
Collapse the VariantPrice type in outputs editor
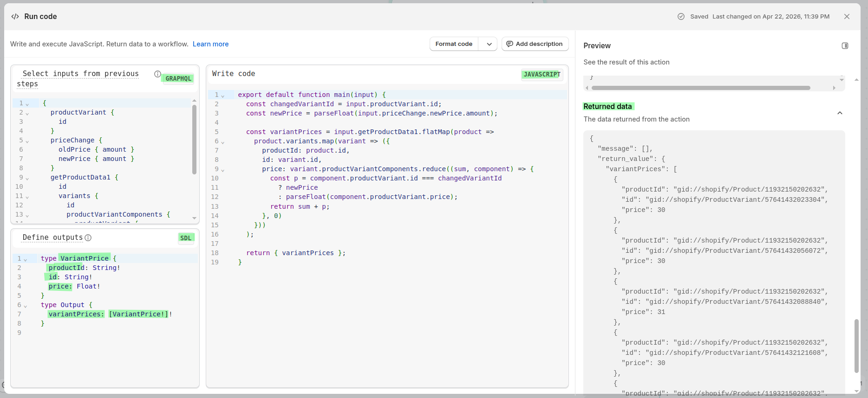26,259
